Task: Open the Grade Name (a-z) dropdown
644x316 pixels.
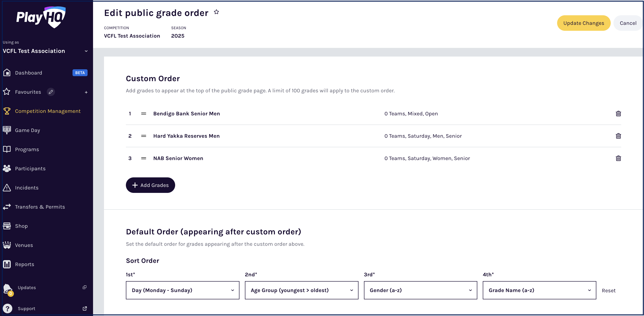Action: [x=539, y=290]
